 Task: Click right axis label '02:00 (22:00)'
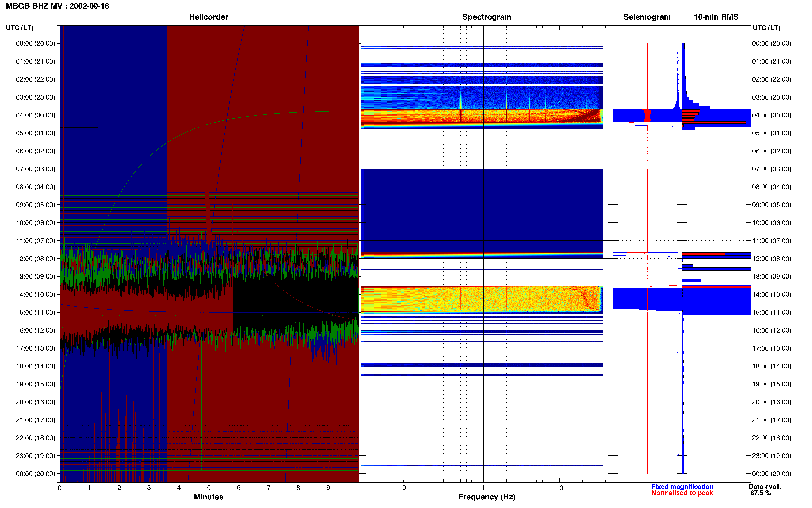[x=772, y=79]
